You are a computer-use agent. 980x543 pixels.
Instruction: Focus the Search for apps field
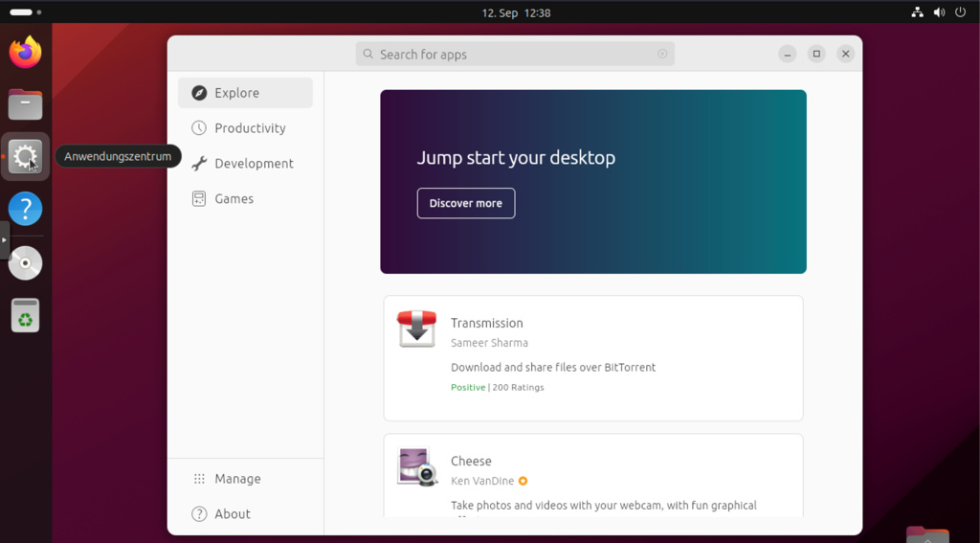pos(515,54)
